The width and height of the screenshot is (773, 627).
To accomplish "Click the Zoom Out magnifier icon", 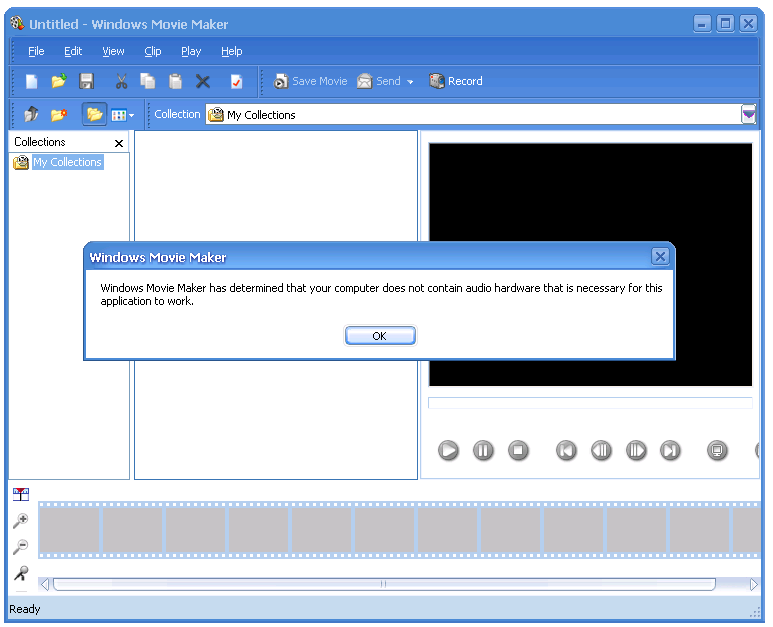I will [x=21, y=546].
